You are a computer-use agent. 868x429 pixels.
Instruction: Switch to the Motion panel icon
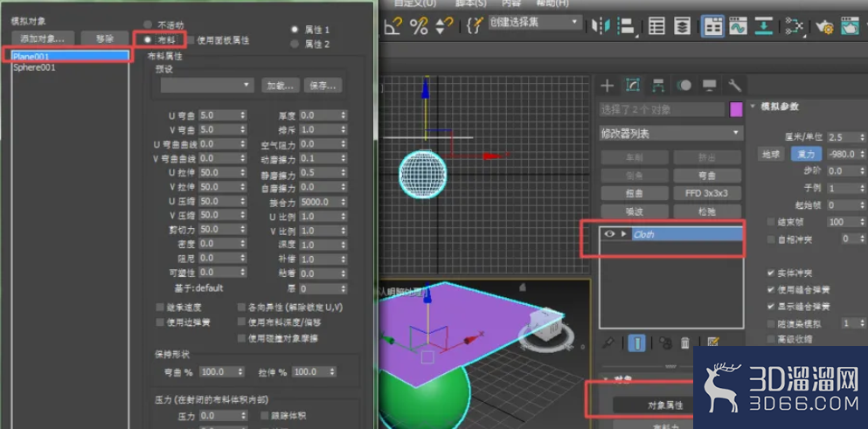point(684,86)
